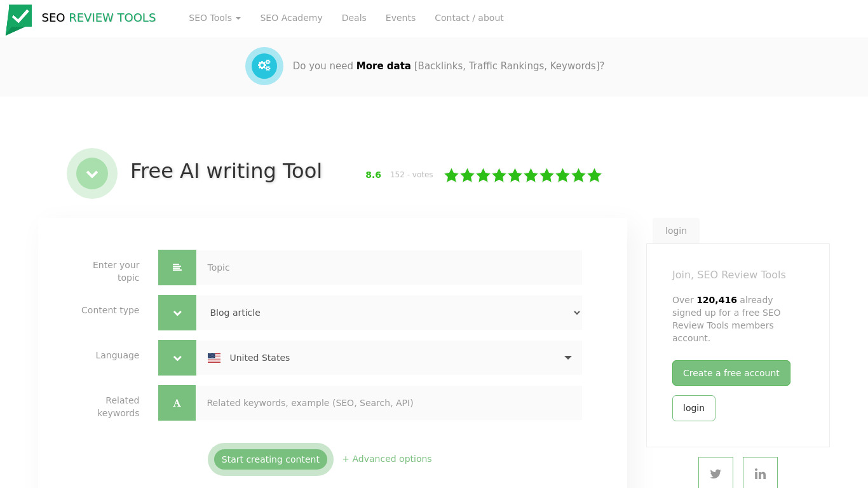868x488 pixels.
Task: Rate the tool with the last star
Action: pyautogui.click(x=594, y=175)
